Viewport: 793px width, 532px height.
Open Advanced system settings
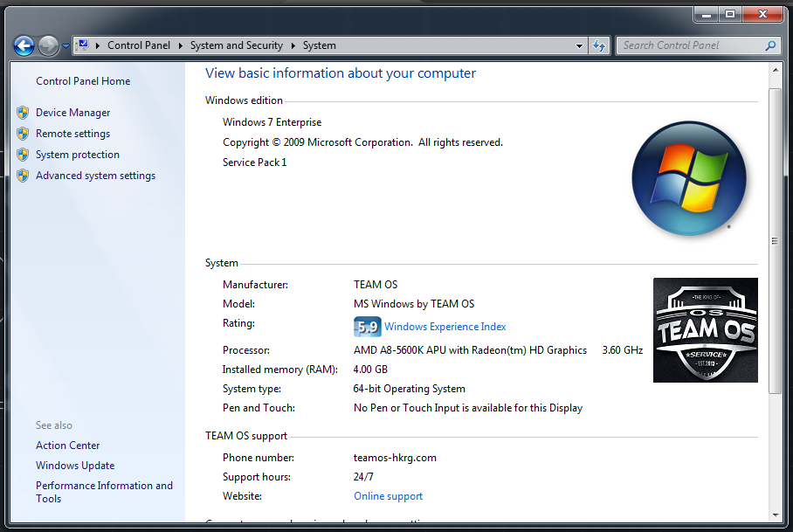tap(95, 176)
